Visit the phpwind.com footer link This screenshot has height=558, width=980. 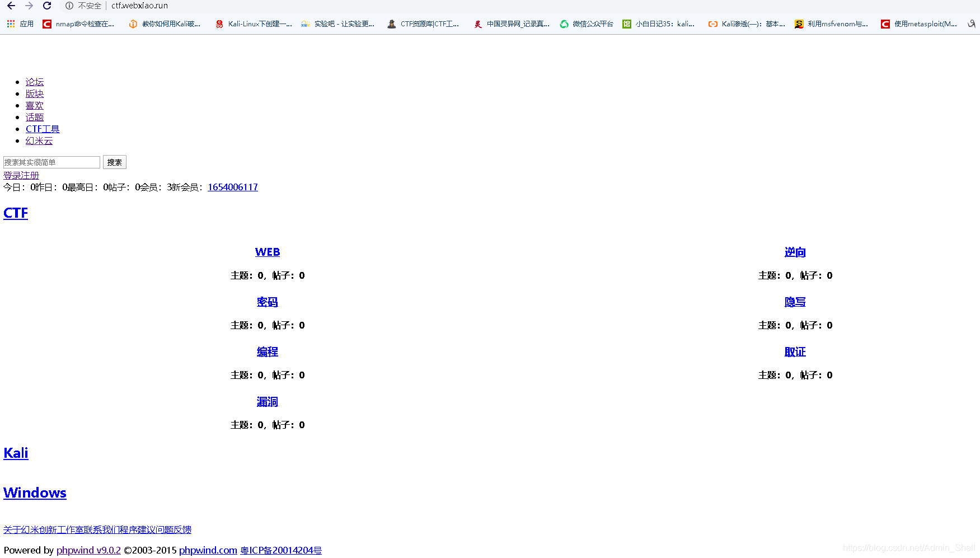pyautogui.click(x=208, y=550)
